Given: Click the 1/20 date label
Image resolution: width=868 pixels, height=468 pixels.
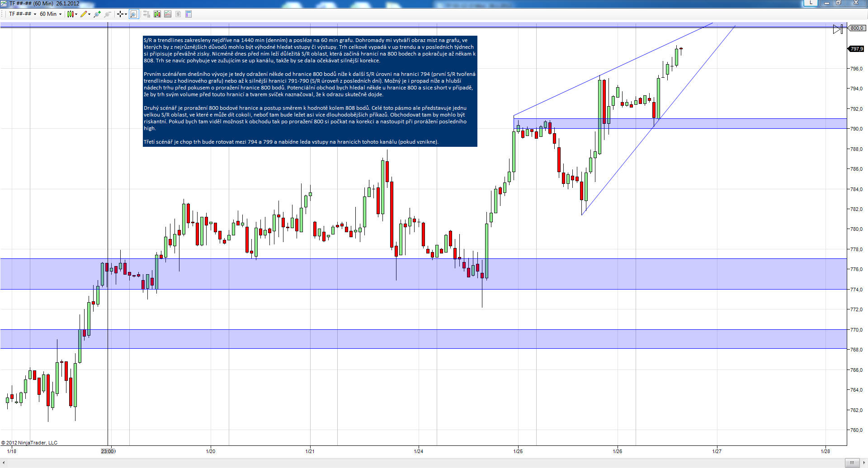Looking at the screenshot, I should (211, 451).
